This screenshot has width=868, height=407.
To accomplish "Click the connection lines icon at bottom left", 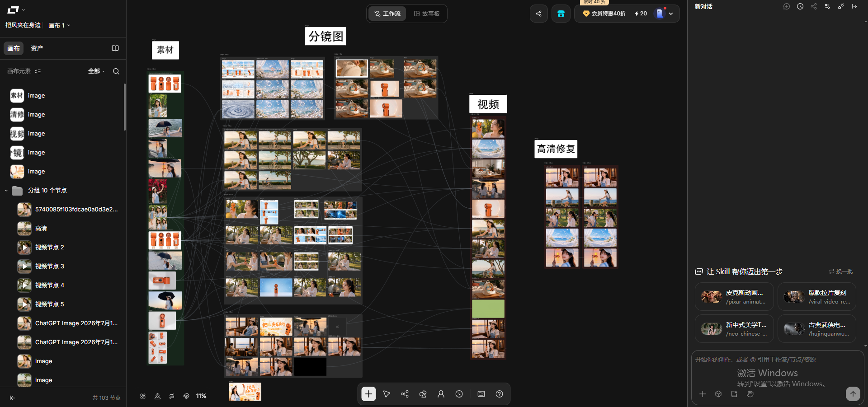I will [x=172, y=396].
